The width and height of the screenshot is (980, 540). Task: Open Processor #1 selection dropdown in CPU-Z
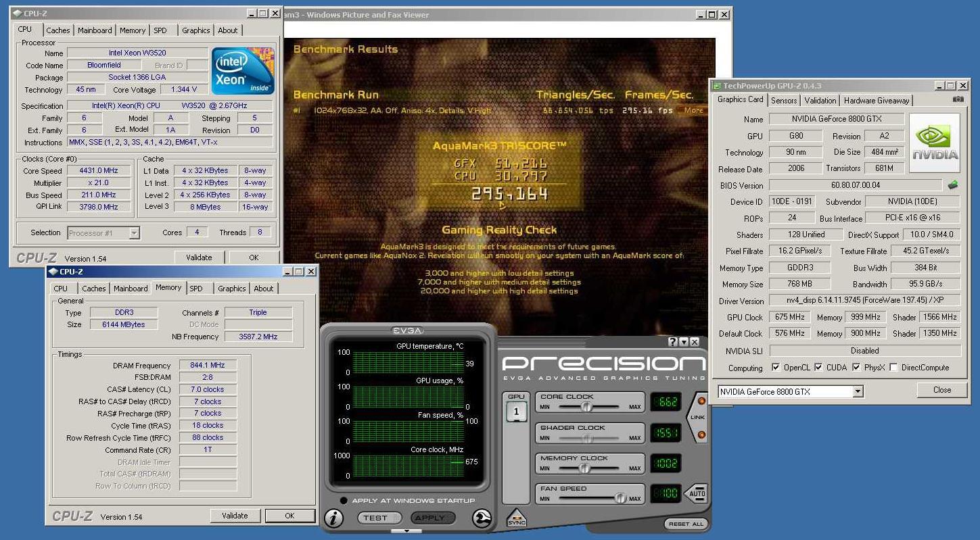[134, 233]
